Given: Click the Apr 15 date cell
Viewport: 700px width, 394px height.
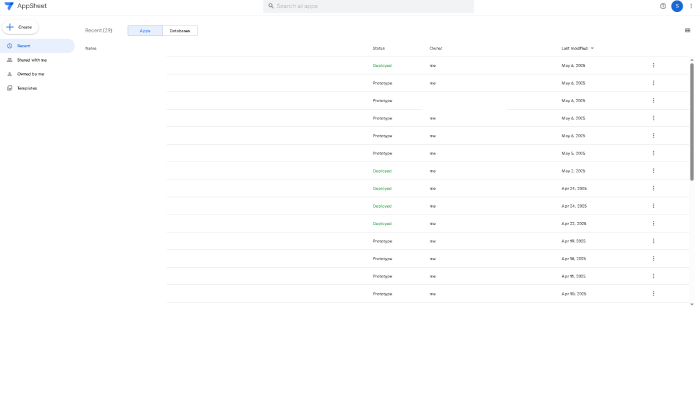Looking at the screenshot, I should pos(574,276).
